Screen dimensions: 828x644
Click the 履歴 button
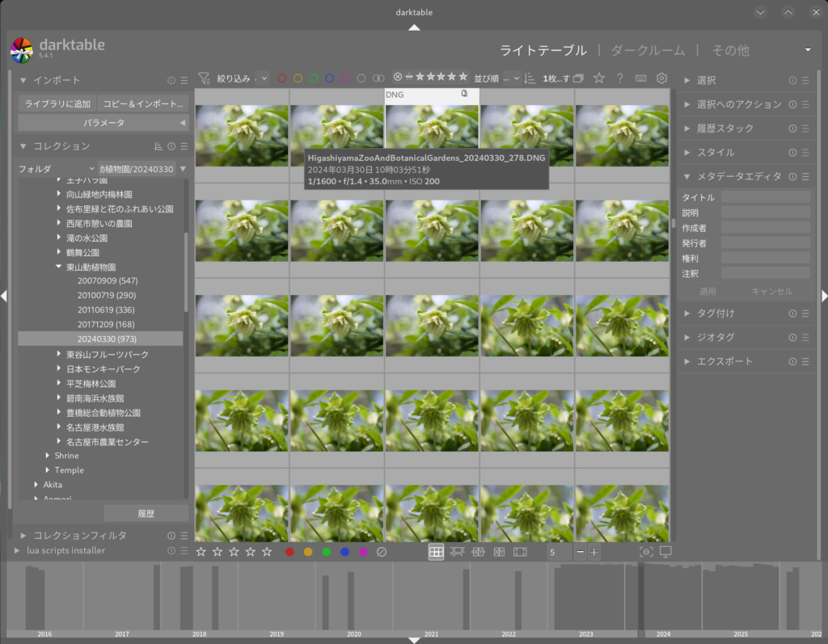[146, 513]
